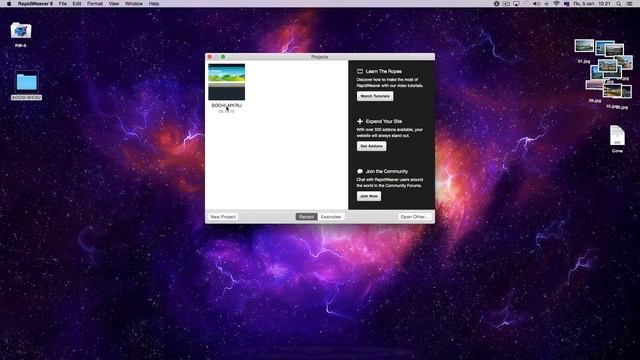Select the RW-6 folder icon on desktop
The width and height of the screenshot is (640, 360).
(x=21, y=31)
